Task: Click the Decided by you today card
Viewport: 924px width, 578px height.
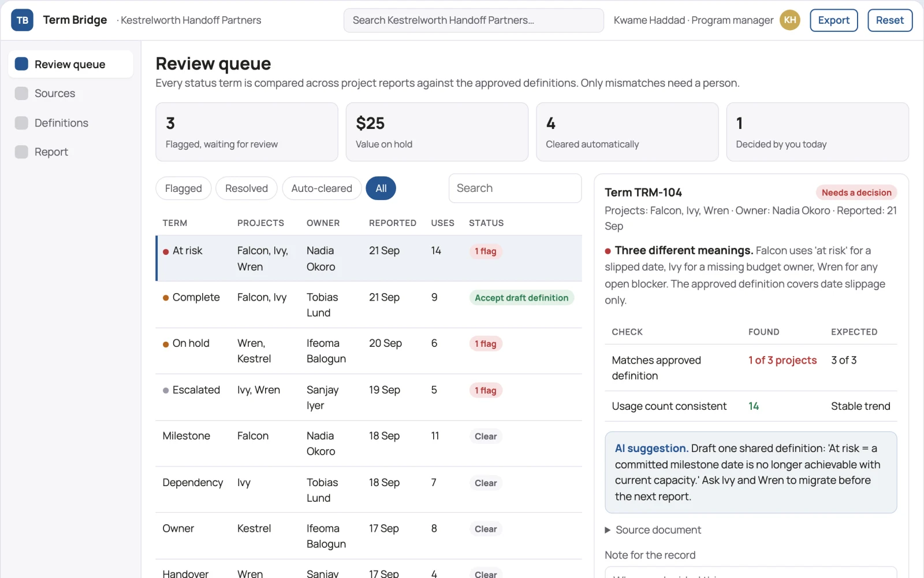Action: (x=817, y=132)
